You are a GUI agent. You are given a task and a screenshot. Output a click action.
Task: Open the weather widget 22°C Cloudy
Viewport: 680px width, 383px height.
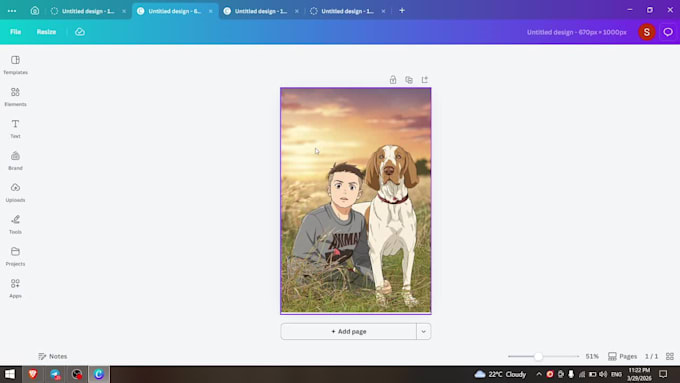tap(500, 374)
